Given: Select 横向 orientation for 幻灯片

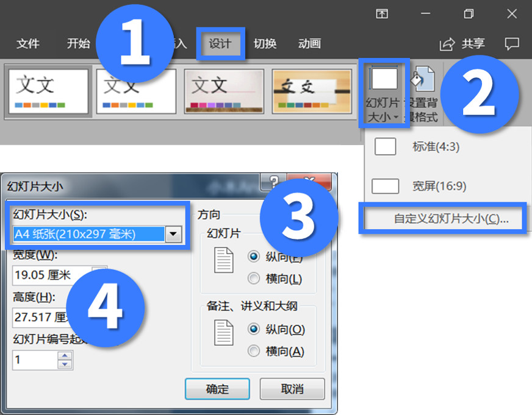Looking at the screenshot, I should click(x=254, y=278).
